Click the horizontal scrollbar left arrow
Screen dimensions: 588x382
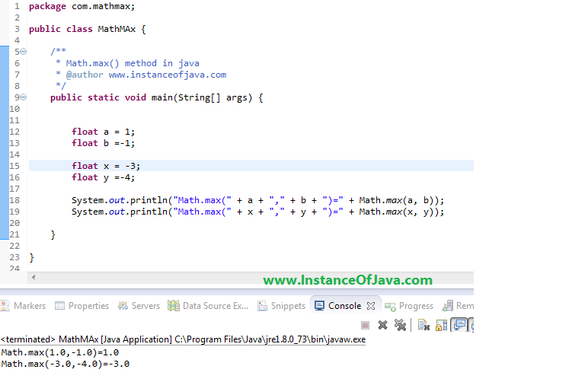34,278
